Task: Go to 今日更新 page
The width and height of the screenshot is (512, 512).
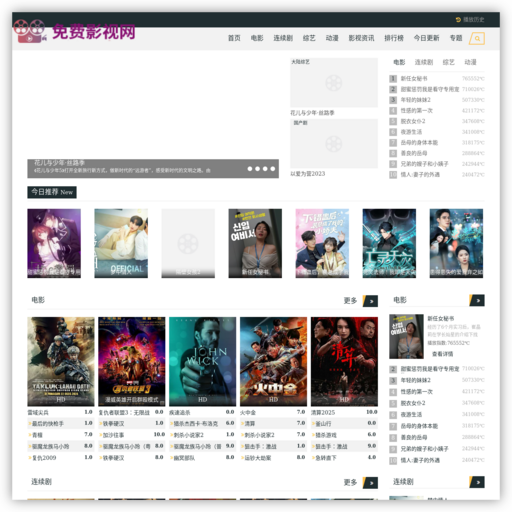Action: point(426,38)
